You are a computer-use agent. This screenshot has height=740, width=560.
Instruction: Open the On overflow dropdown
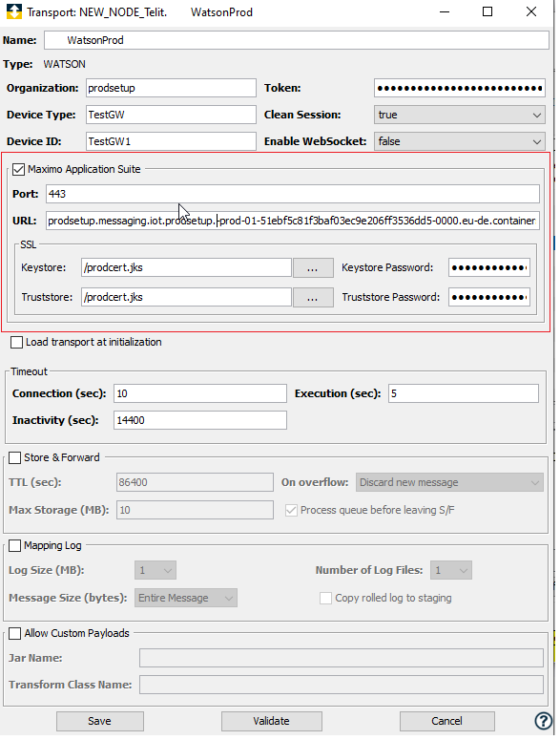point(449,482)
